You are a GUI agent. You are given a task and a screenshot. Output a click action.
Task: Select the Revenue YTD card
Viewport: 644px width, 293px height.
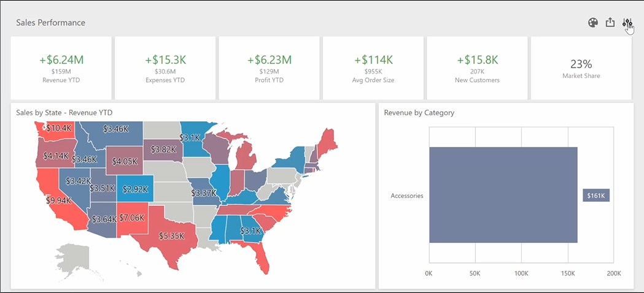61,67
